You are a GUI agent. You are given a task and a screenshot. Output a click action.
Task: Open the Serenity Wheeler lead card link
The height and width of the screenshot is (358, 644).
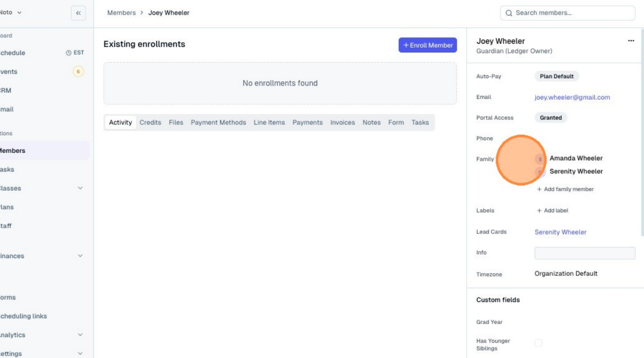coord(560,232)
